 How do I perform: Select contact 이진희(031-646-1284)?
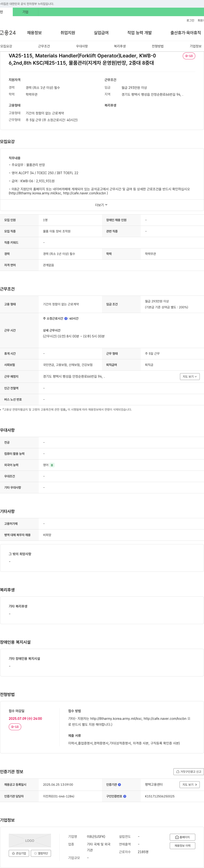tap(59, 796)
